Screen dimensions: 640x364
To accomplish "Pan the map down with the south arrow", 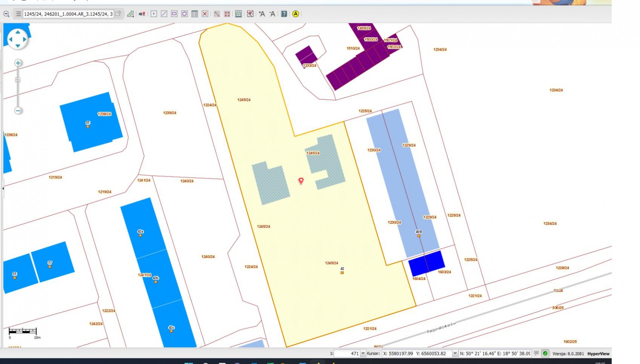I will (x=18, y=46).
